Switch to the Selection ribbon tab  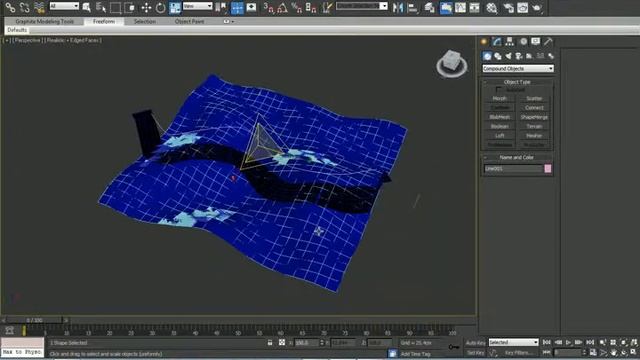[x=145, y=21]
